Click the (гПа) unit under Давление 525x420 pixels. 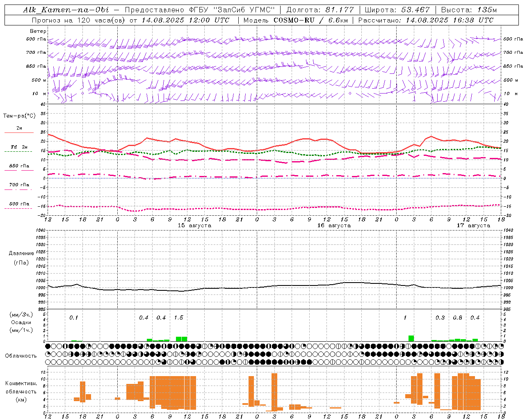tap(21, 262)
